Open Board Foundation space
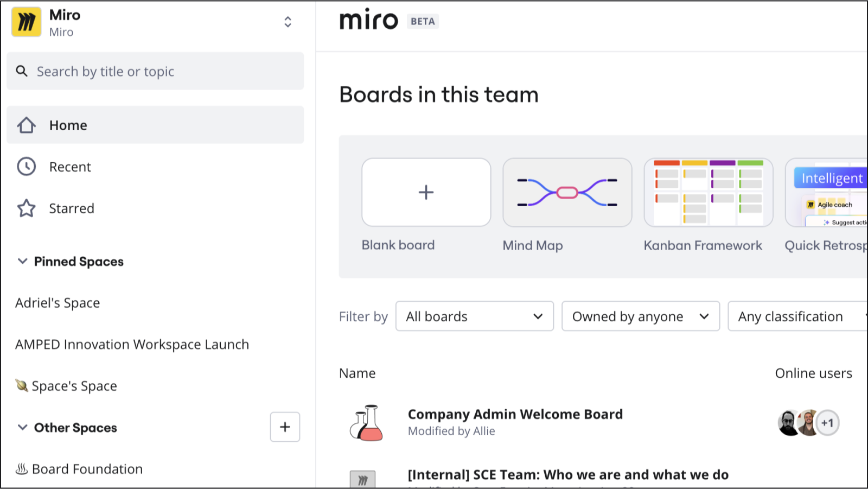This screenshot has height=489, width=868. 87,468
